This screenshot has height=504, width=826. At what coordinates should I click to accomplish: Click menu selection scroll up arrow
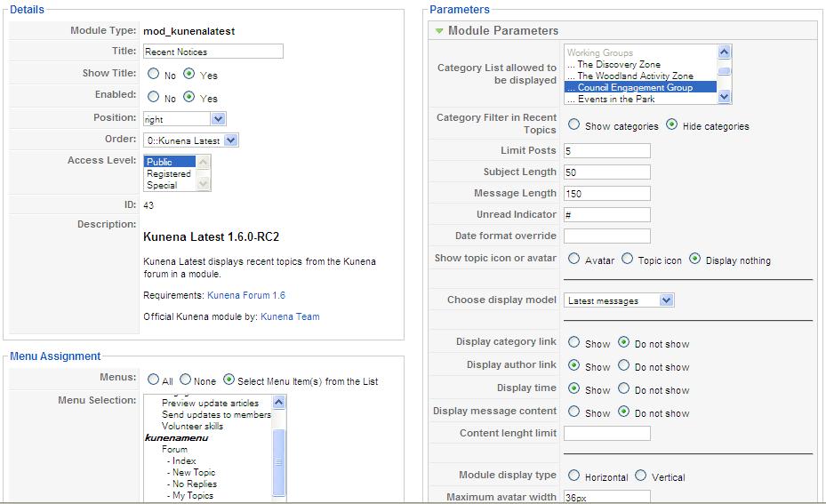pos(278,403)
